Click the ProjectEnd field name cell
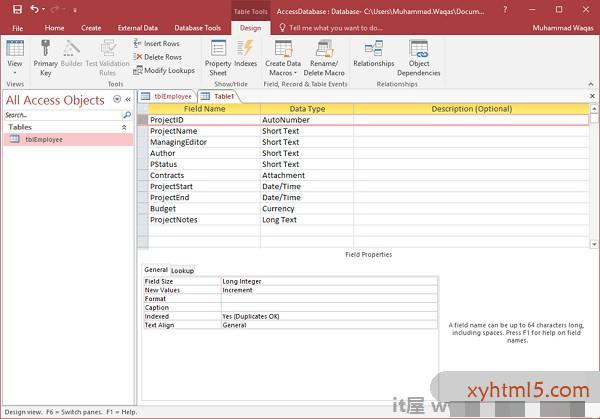 204,197
